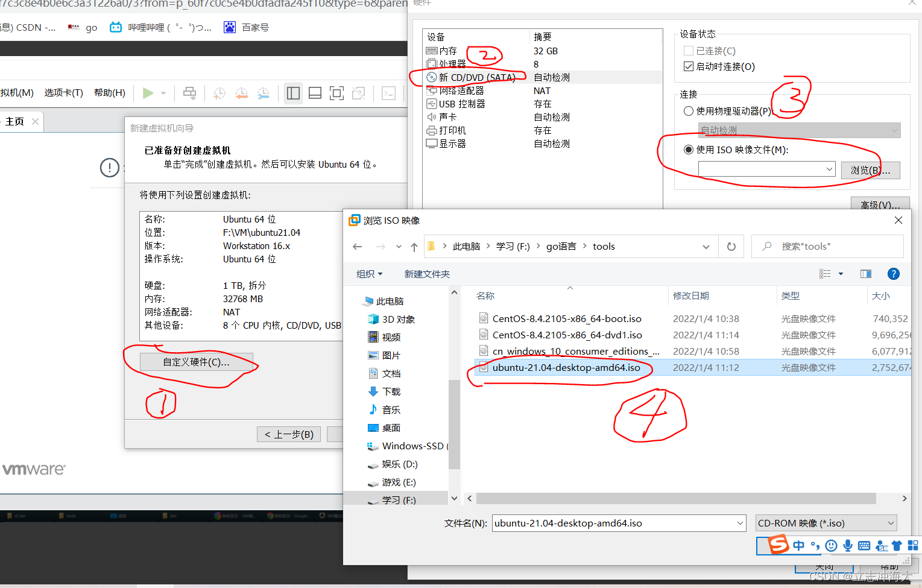922x588 pixels.
Task: Open the 组织 dropdown menu
Action: (369, 274)
